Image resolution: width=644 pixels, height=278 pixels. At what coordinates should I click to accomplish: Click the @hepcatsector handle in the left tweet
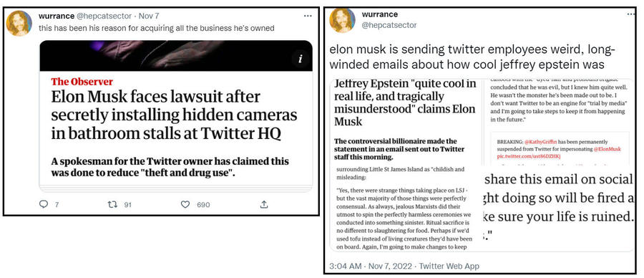tap(104, 16)
